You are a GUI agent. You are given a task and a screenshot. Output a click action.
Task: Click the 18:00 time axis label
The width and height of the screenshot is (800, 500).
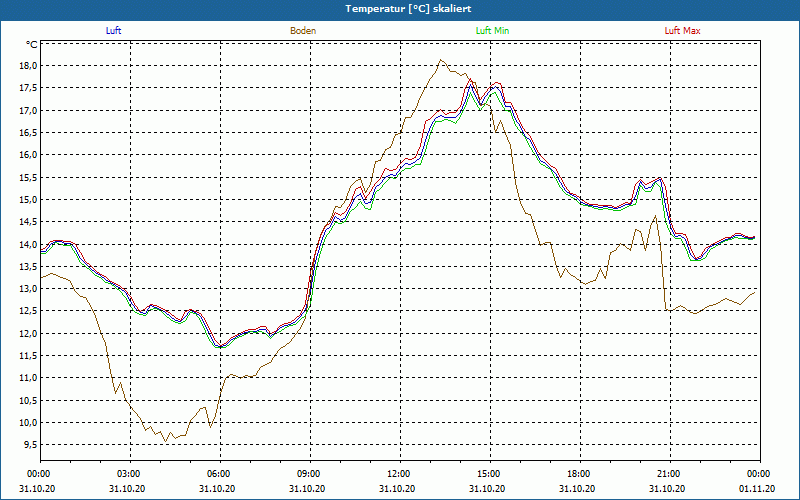click(580, 474)
